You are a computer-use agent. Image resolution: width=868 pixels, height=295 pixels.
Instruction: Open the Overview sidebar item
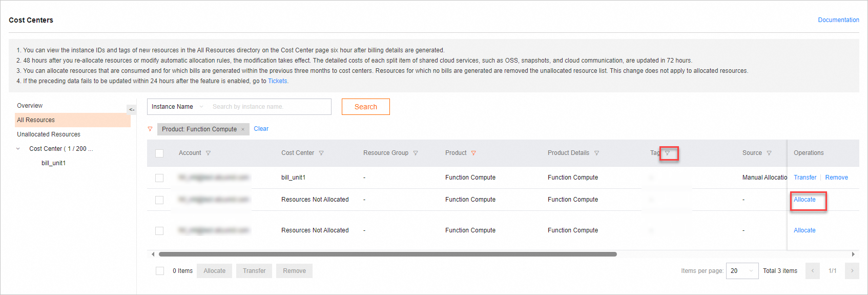point(30,106)
